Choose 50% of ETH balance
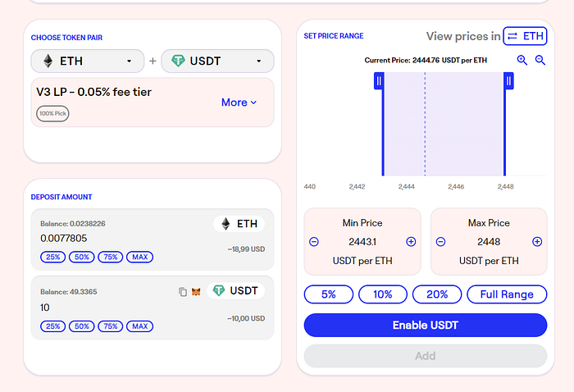This screenshot has width=574, height=392. click(82, 257)
